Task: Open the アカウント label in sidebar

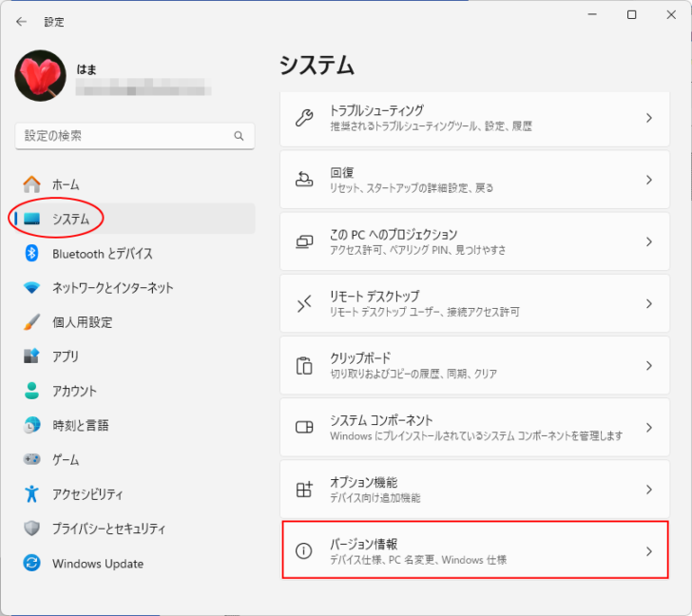Action: (74, 391)
